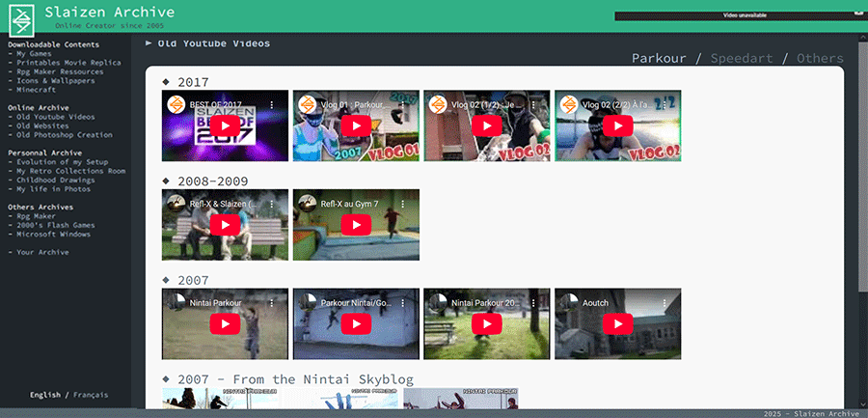This screenshot has width=868, height=418.
Task: Open the Parkour Nintai/Go three-dot menu
Action: [x=403, y=303]
